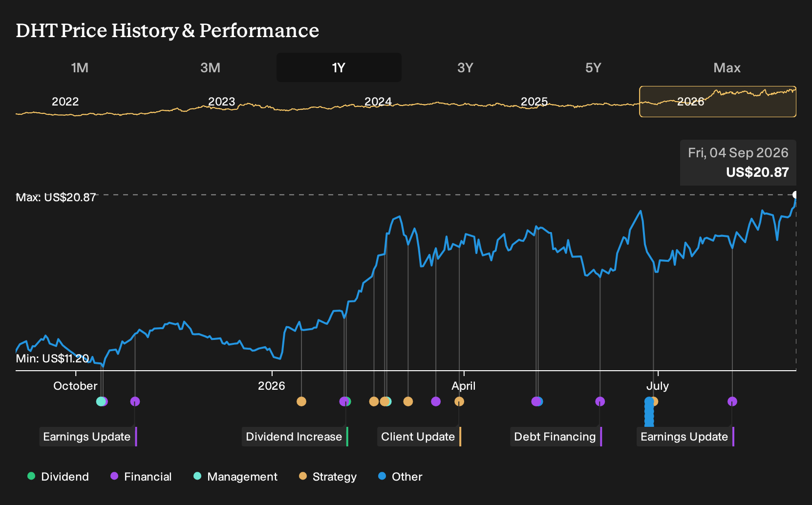Click the 2025 year label in overview chart

click(534, 102)
